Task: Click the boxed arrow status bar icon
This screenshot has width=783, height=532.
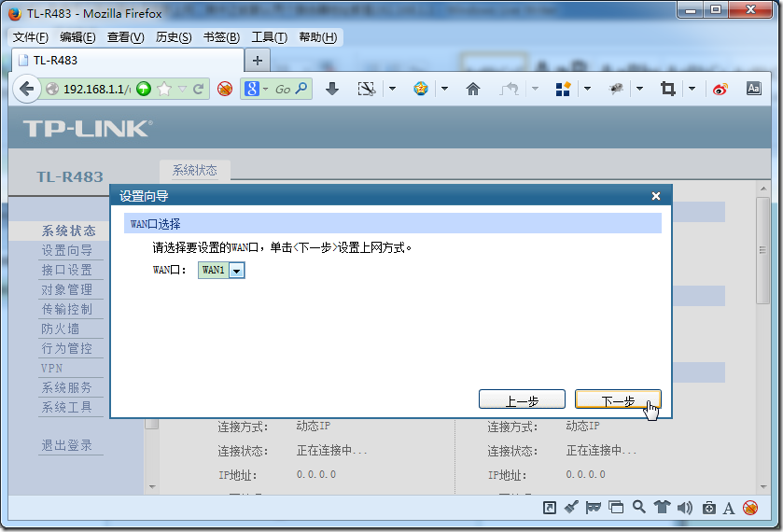Action: (550, 508)
